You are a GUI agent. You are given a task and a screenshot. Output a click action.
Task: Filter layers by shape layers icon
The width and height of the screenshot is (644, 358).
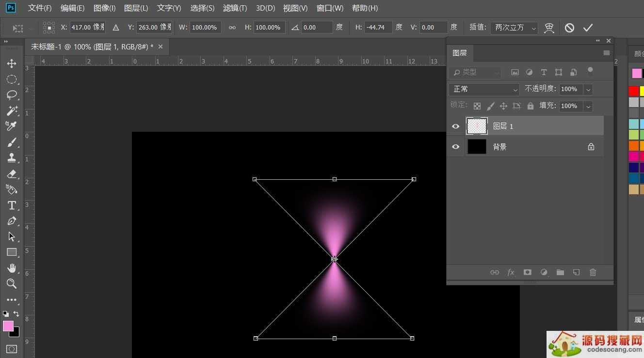tap(559, 72)
